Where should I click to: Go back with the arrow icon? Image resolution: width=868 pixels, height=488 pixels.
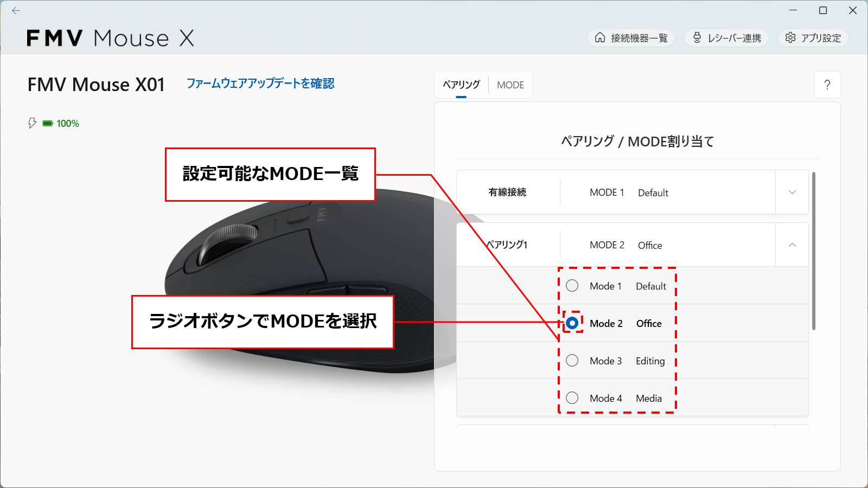point(16,10)
